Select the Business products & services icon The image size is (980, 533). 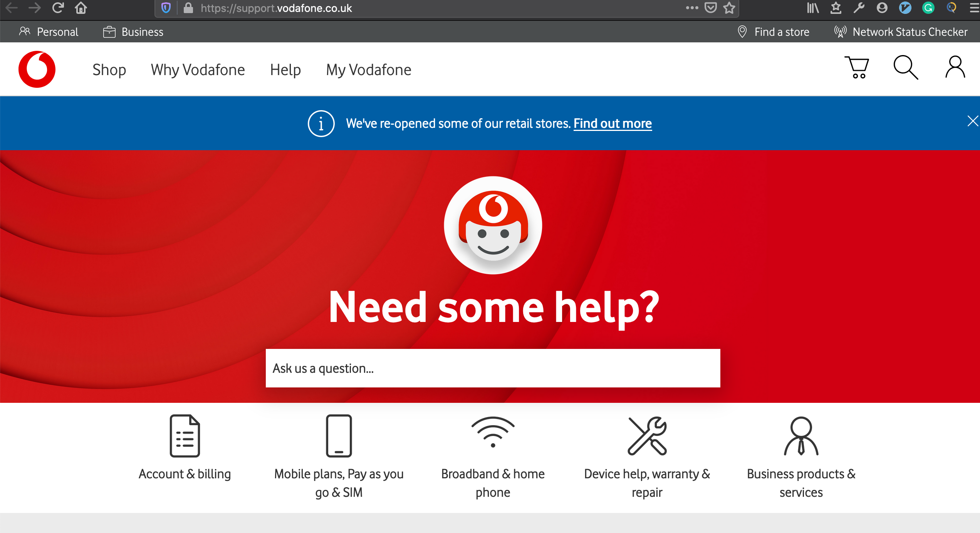coord(801,436)
